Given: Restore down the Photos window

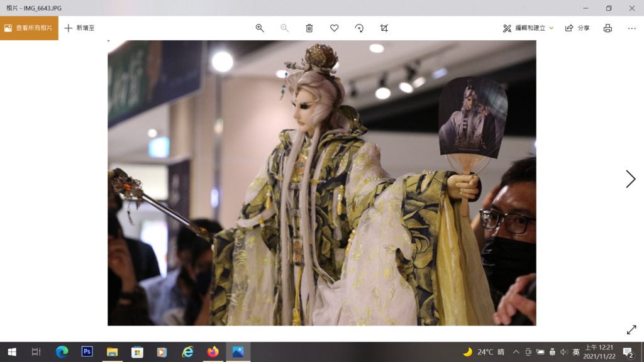Looking at the screenshot, I should tap(609, 8).
